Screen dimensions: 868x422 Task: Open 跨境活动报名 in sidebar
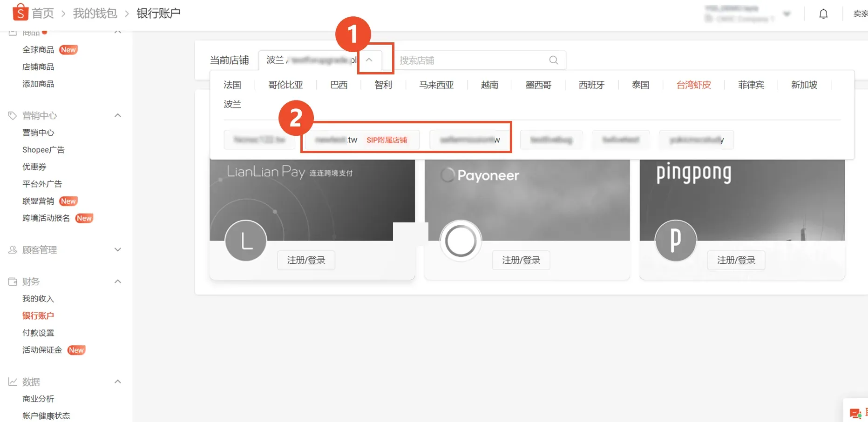pyautogui.click(x=46, y=218)
